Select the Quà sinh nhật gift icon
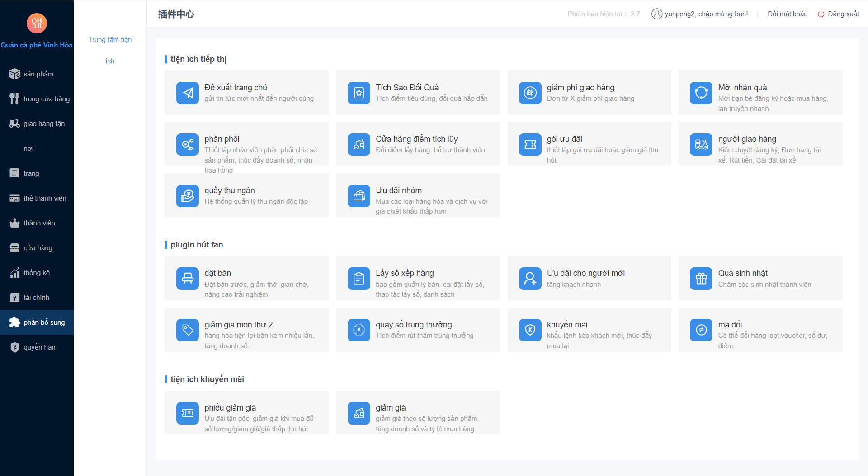This screenshot has height=476, width=868. point(701,279)
